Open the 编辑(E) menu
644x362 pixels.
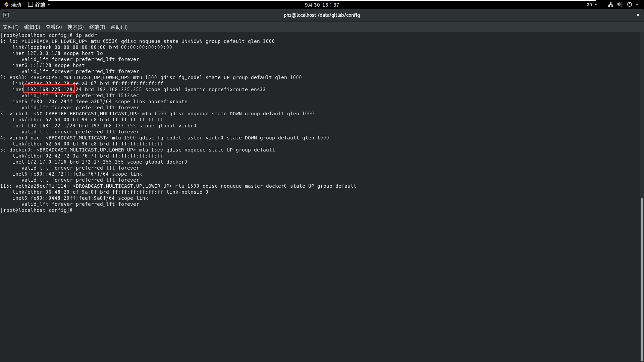tap(32, 27)
